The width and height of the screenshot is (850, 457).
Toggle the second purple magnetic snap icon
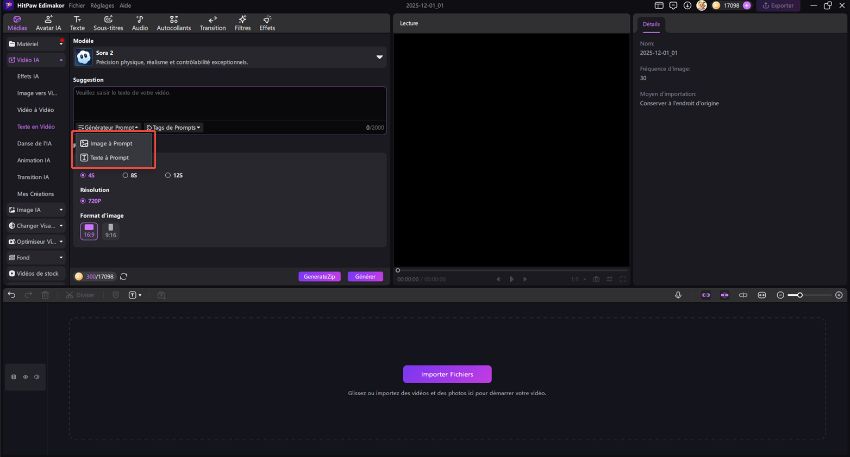tap(724, 295)
